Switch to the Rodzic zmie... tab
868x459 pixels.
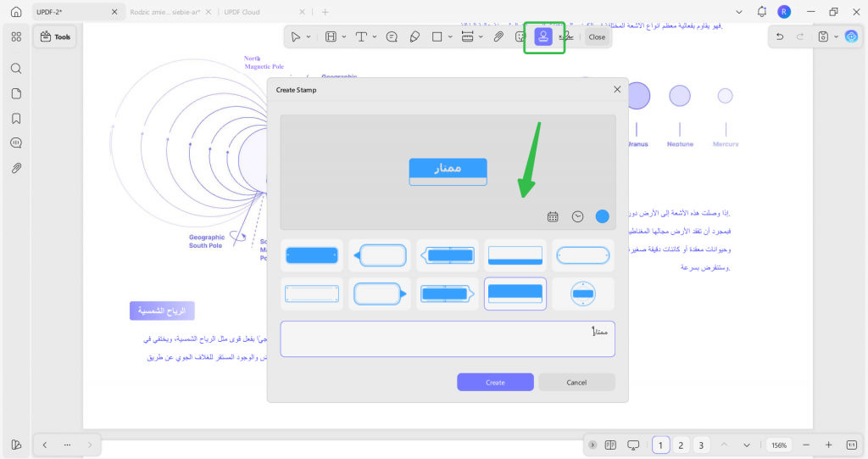[170, 12]
